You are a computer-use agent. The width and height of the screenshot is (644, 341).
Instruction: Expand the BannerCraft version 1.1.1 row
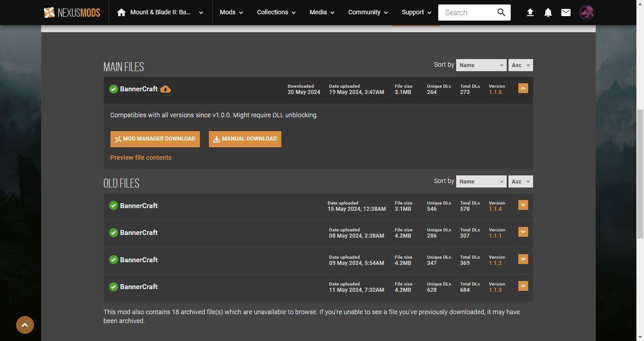click(x=523, y=232)
